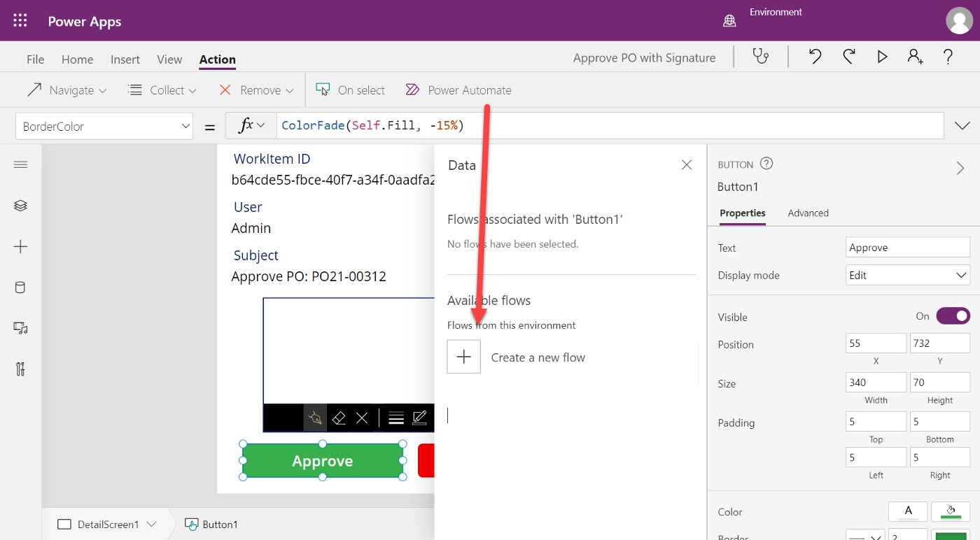Open the line thickness icon in signature bar
This screenshot has height=540, width=980.
396,418
